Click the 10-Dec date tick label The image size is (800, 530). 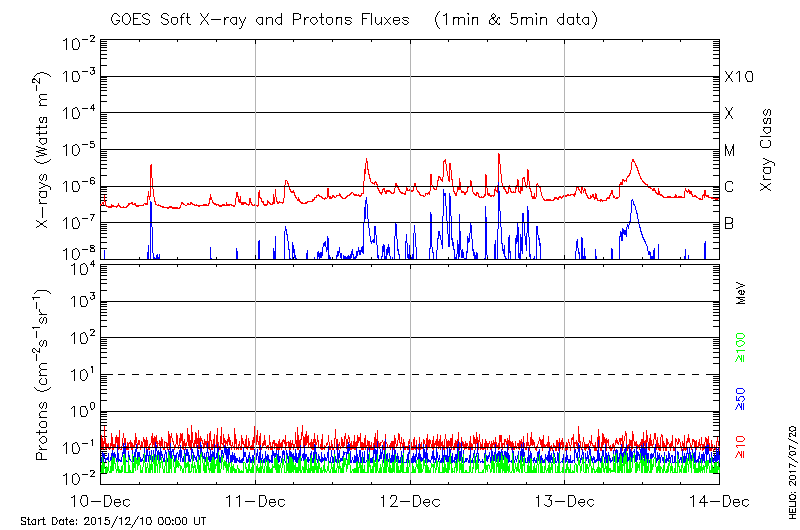(x=101, y=500)
